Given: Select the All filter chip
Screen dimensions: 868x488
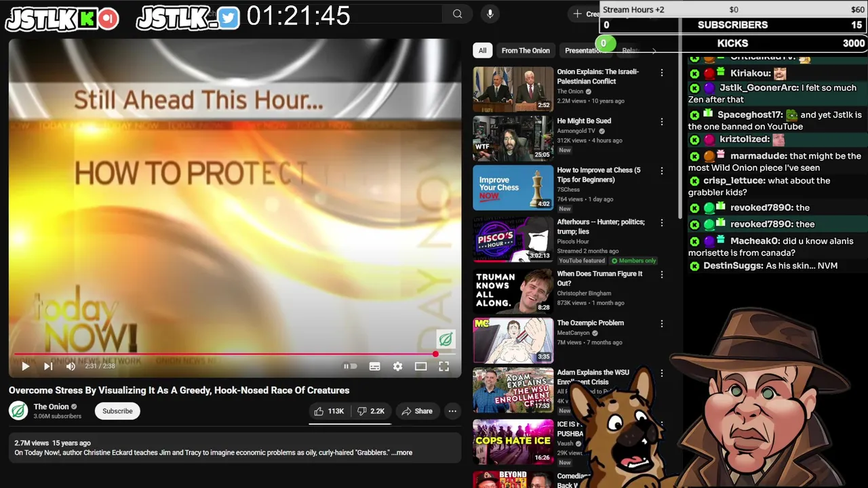Looking at the screenshot, I should click(482, 50).
